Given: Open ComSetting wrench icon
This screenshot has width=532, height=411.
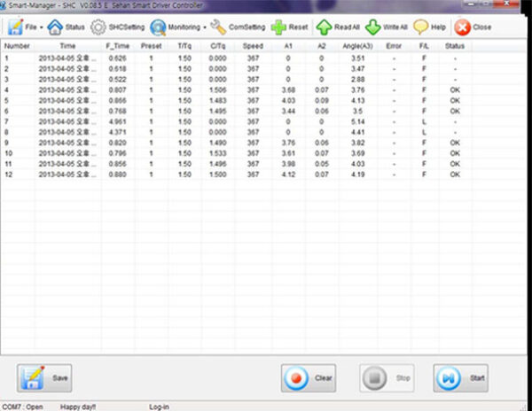Looking at the screenshot, I should pyautogui.click(x=218, y=27).
